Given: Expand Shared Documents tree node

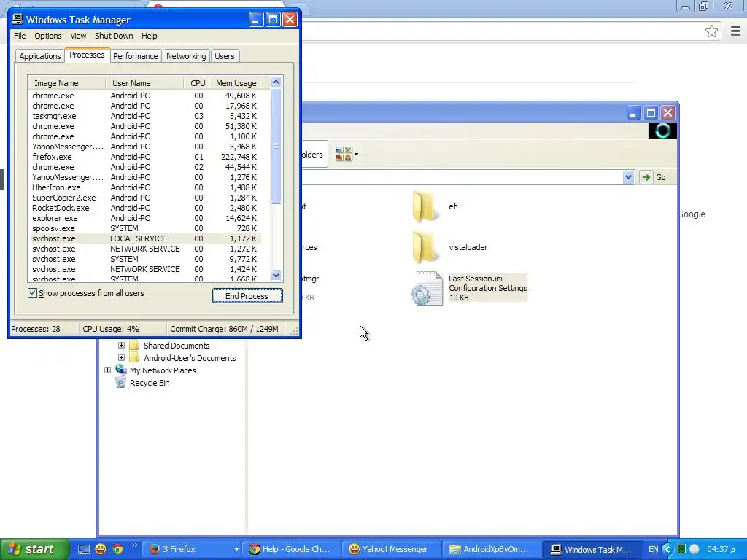Looking at the screenshot, I should (x=122, y=345).
